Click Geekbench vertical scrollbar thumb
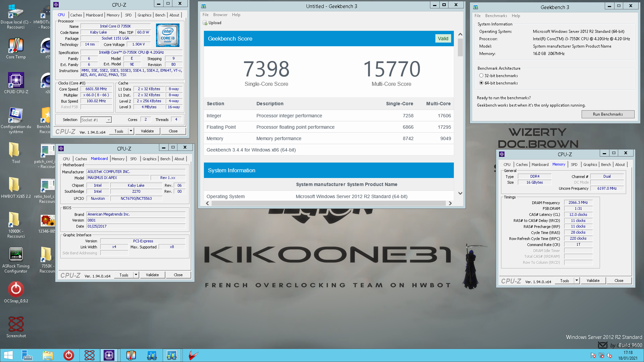This screenshot has width=644, height=362. [460, 48]
